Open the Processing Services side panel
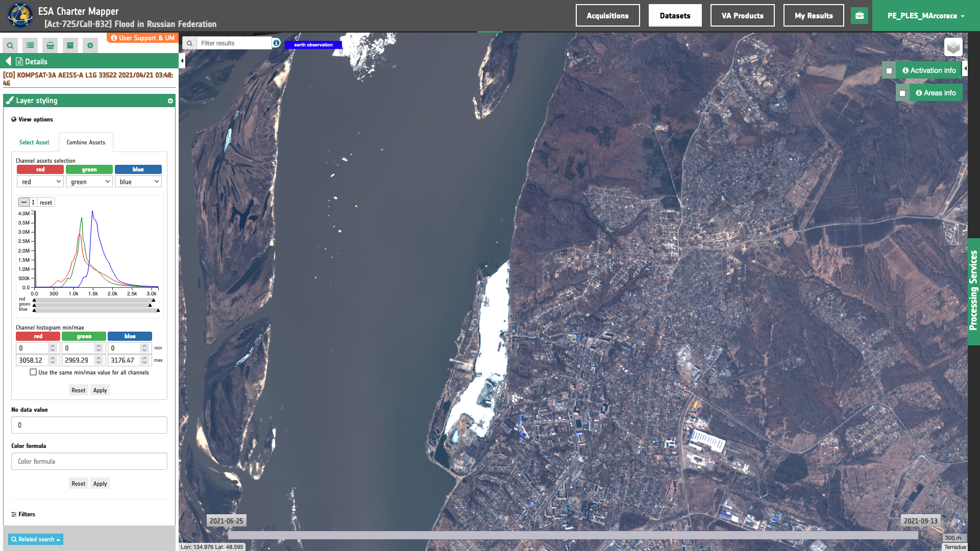Screen dimensions: 980x551 [x=973, y=292]
